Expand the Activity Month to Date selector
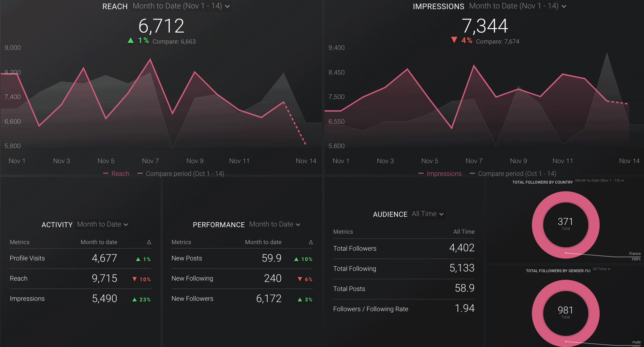This screenshot has width=644, height=347. (x=102, y=224)
